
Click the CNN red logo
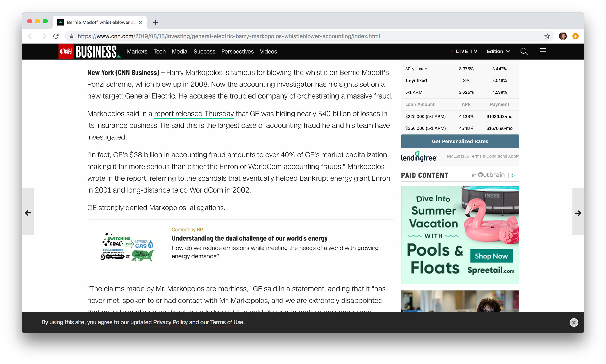[x=66, y=52]
